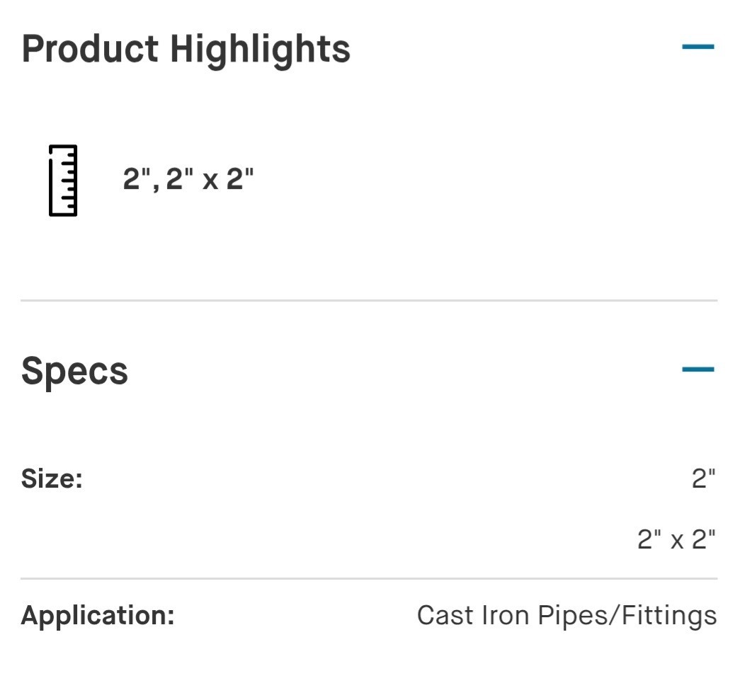Click 2" x 2" beside the ruler icon
Viewport: 740px width, 700px height.
tap(210, 178)
